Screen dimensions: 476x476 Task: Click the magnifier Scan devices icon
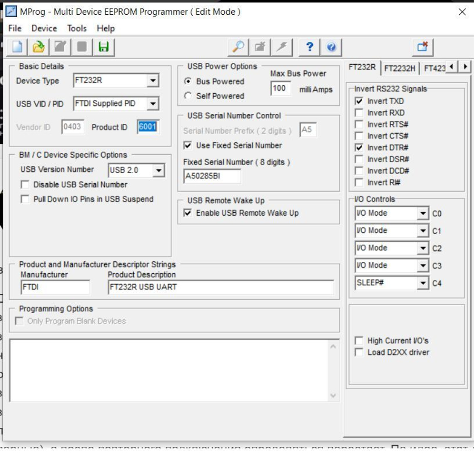[x=238, y=47]
